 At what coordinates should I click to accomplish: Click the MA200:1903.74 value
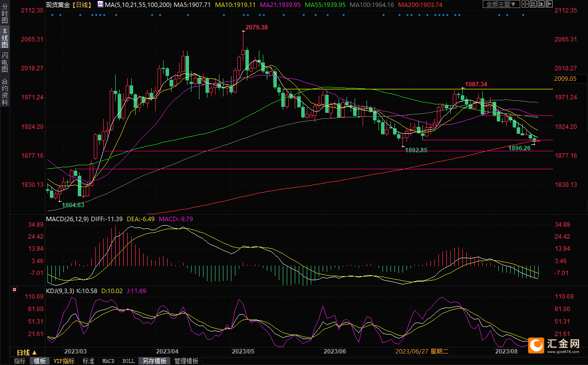[x=420, y=5]
